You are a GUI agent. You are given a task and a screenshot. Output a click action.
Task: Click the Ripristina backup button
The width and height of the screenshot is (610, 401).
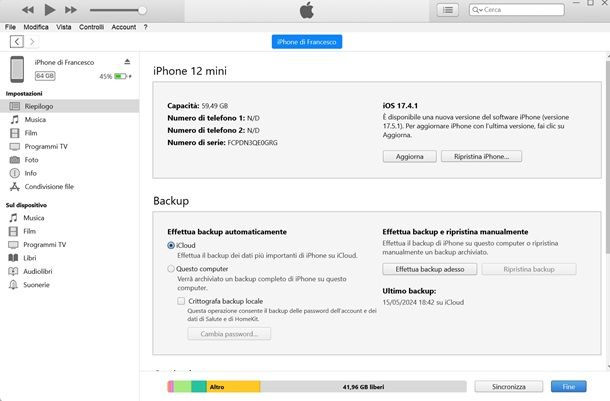click(x=529, y=269)
